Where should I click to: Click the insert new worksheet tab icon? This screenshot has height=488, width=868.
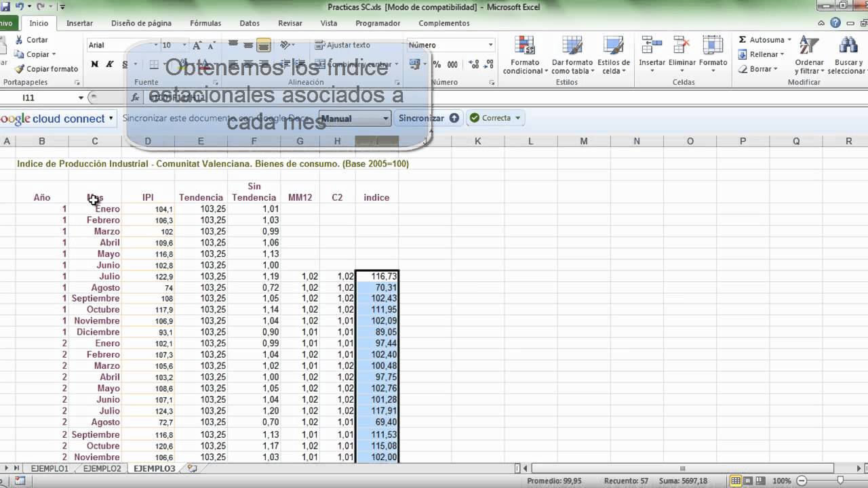[x=192, y=468]
